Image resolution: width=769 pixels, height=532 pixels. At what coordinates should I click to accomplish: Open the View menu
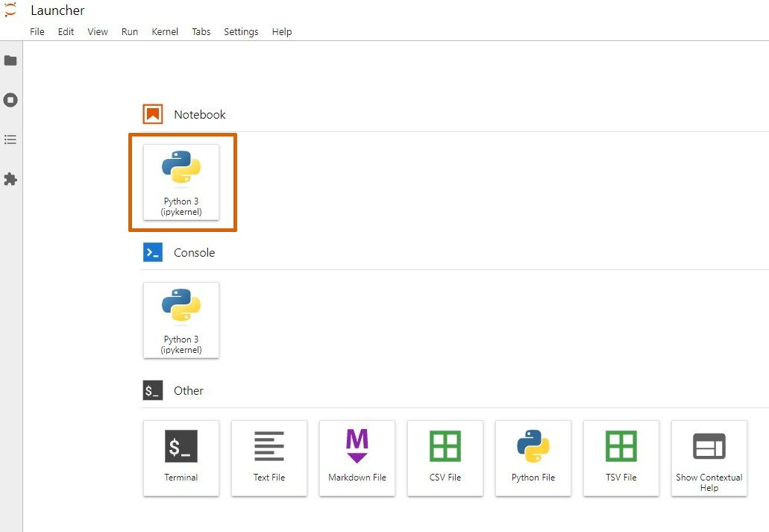click(x=98, y=31)
